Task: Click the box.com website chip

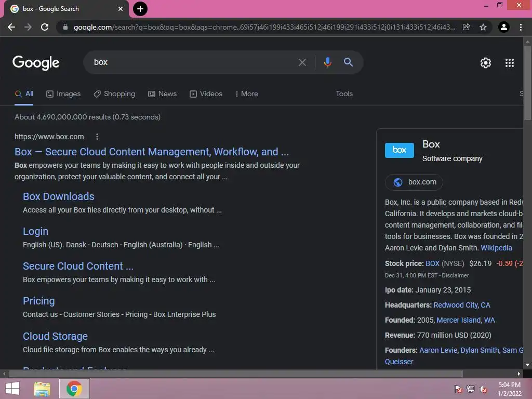Action: 414,182
